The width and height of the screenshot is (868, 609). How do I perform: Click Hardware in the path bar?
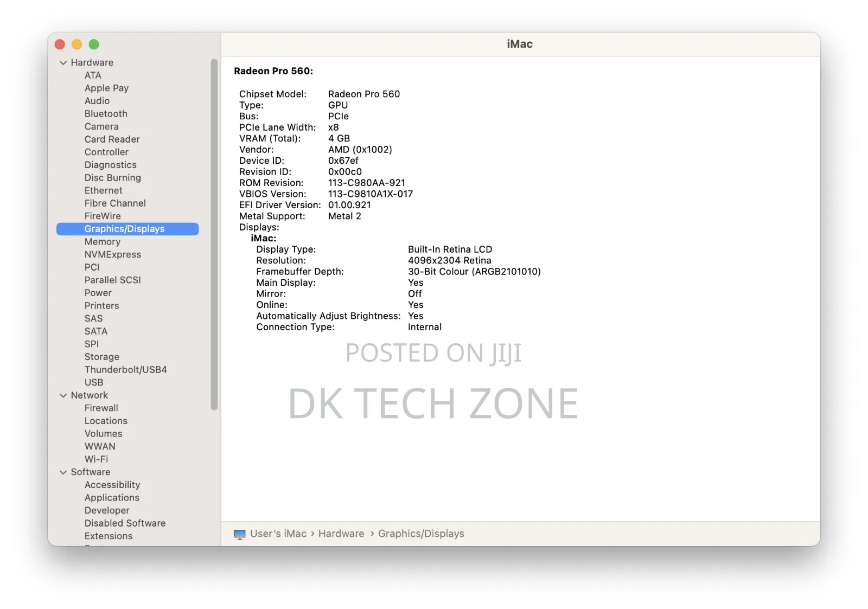pyautogui.click(x=341, y=534)
